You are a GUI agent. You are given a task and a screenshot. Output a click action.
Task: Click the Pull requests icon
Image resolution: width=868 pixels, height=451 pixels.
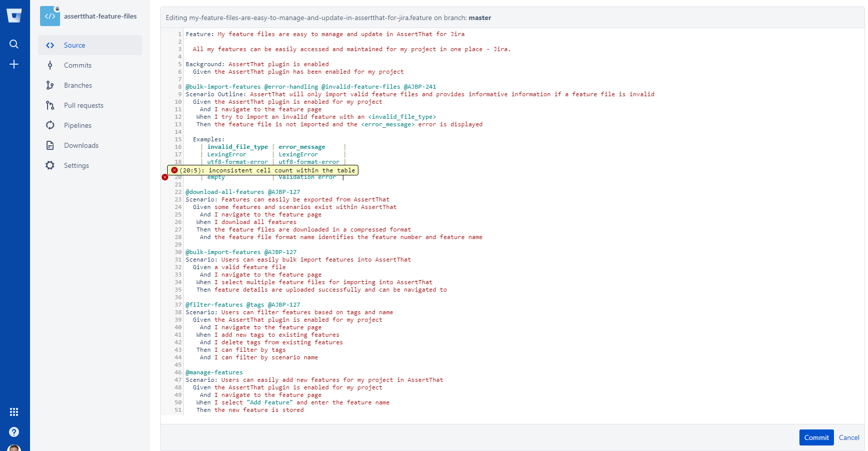(x=50, y=105)
